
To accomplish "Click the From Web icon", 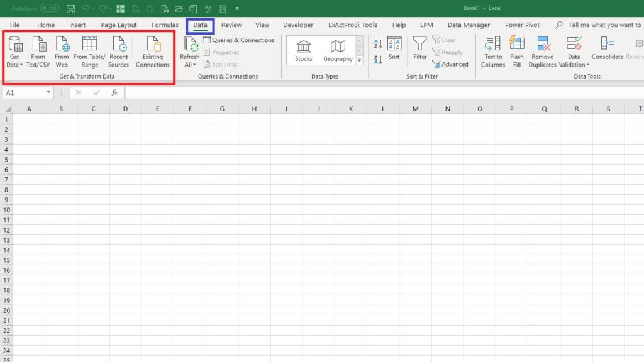I will coord(62,45).
